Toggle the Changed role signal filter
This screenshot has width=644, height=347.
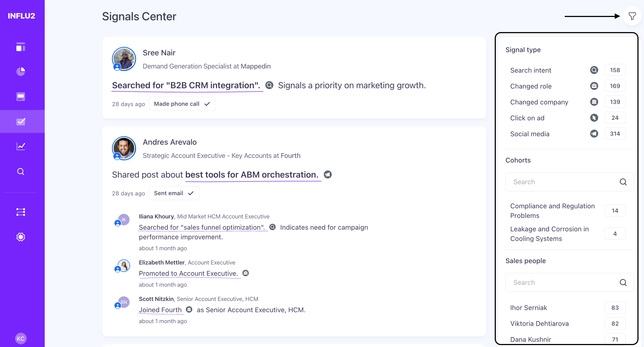531,86
